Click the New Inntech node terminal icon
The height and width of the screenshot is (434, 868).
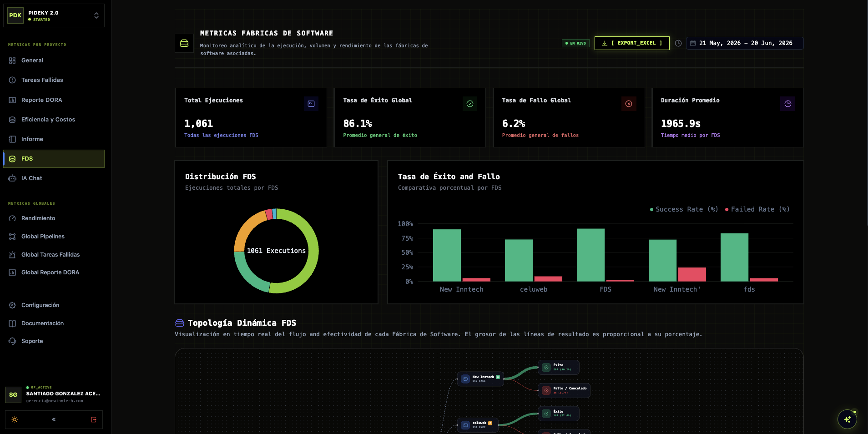[465, 379]
